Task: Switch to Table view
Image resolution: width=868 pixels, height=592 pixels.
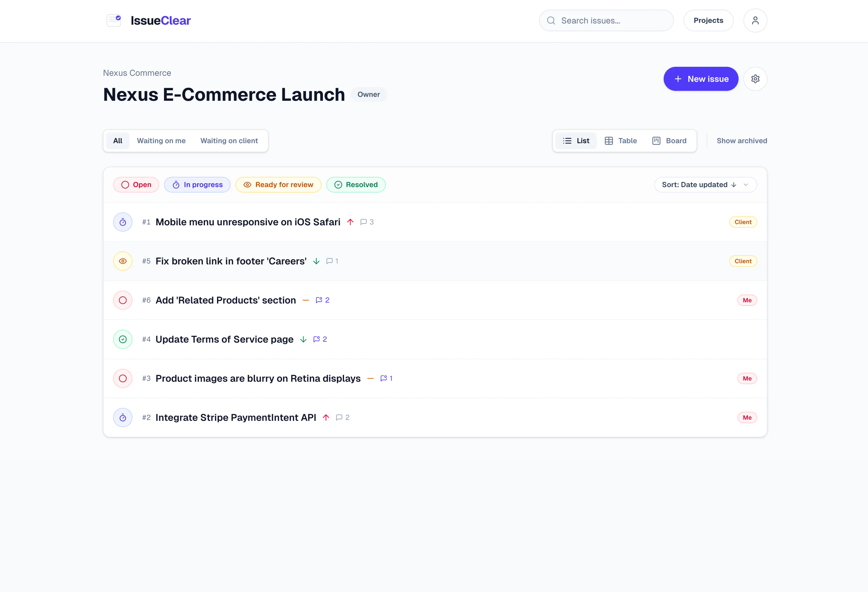Action: coord(620,141)
